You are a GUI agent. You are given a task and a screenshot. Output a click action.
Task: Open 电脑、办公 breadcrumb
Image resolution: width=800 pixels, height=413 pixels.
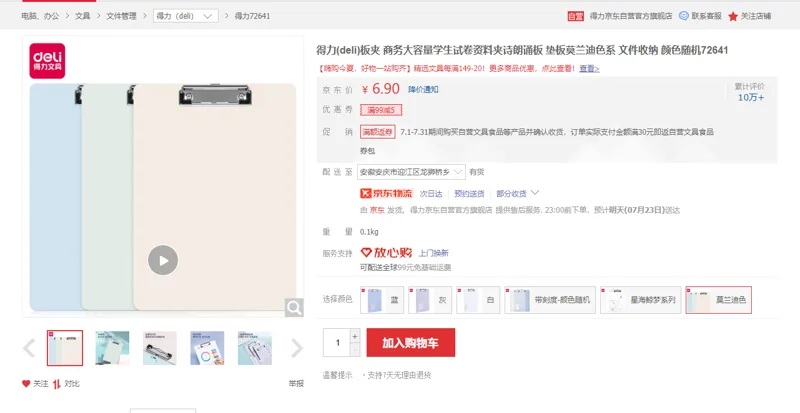coord(40,16)
